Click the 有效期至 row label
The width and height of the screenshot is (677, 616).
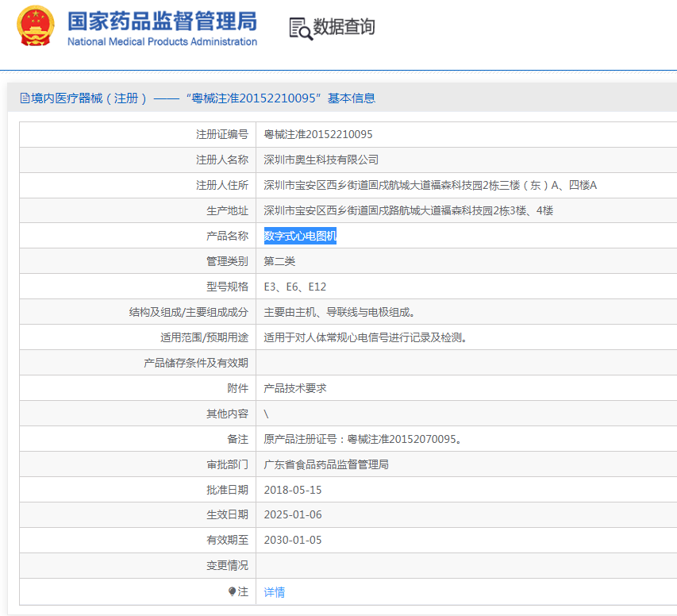point(227,540)
